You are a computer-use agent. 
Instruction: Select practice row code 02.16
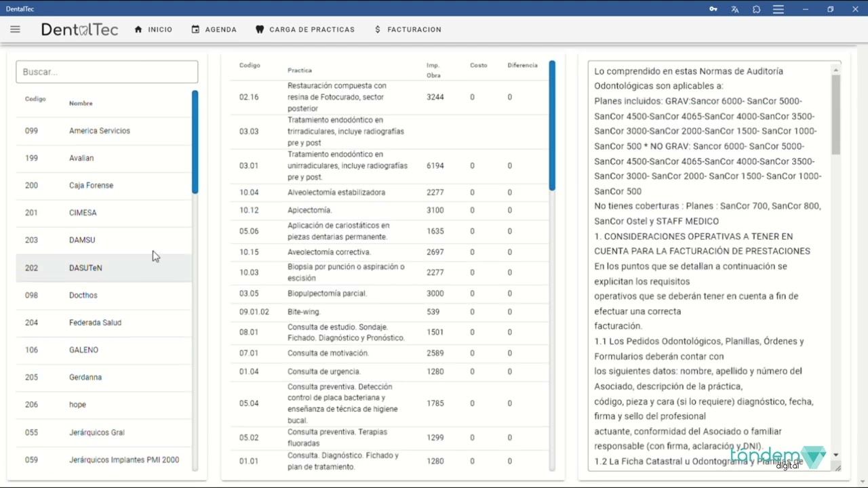point(389,97)
